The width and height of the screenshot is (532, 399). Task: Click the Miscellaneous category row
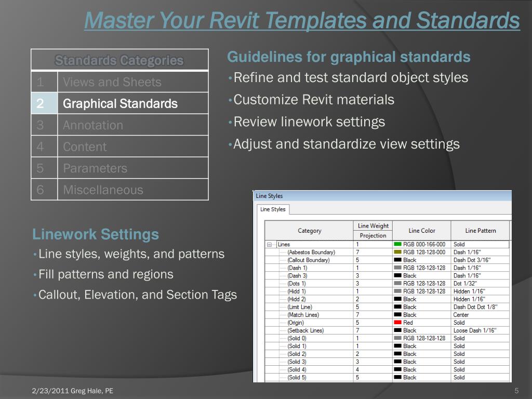click(x=119, y=189)
